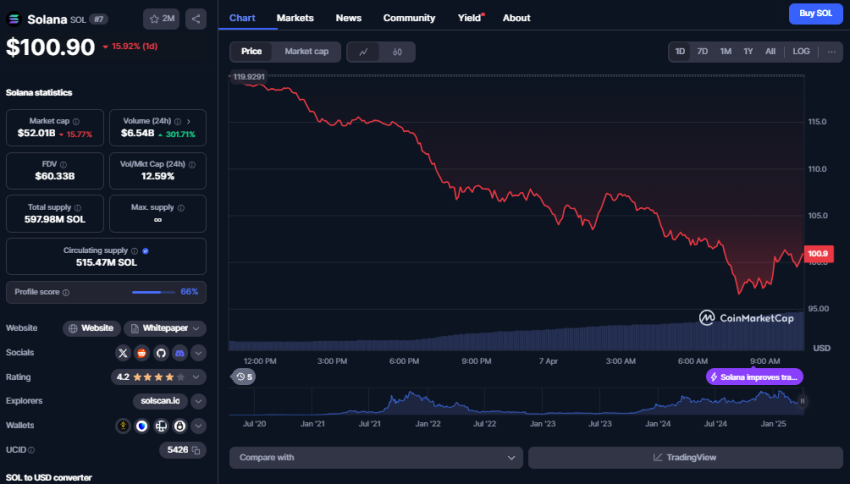Screen dimensions: 850x484
Task: Open the Market cap info icon
Action: click(x=76, y=121)
